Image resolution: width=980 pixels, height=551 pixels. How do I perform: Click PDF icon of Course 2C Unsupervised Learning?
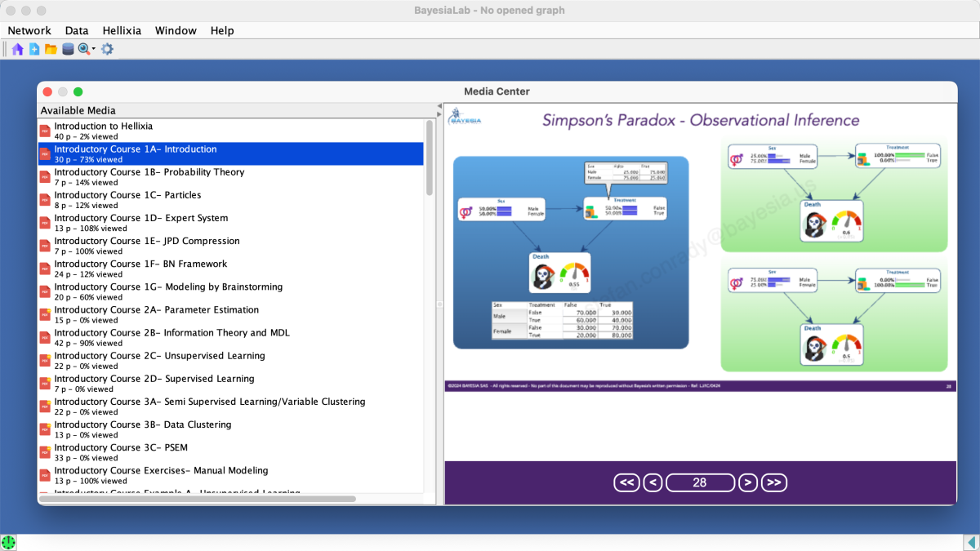tap(45, 360)
